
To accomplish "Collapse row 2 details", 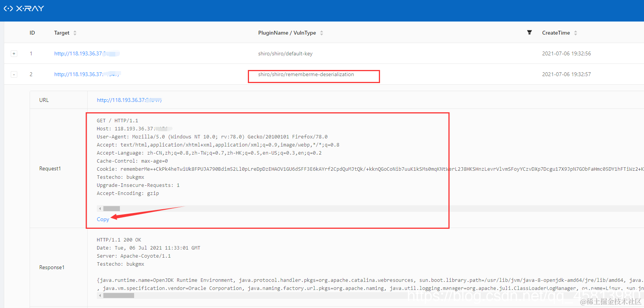I will click(x=14, y=74).
